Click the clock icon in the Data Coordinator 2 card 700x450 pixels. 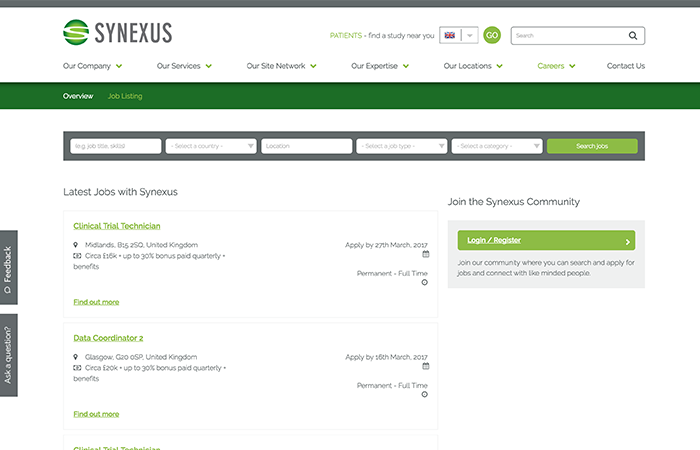pos(425,394)
